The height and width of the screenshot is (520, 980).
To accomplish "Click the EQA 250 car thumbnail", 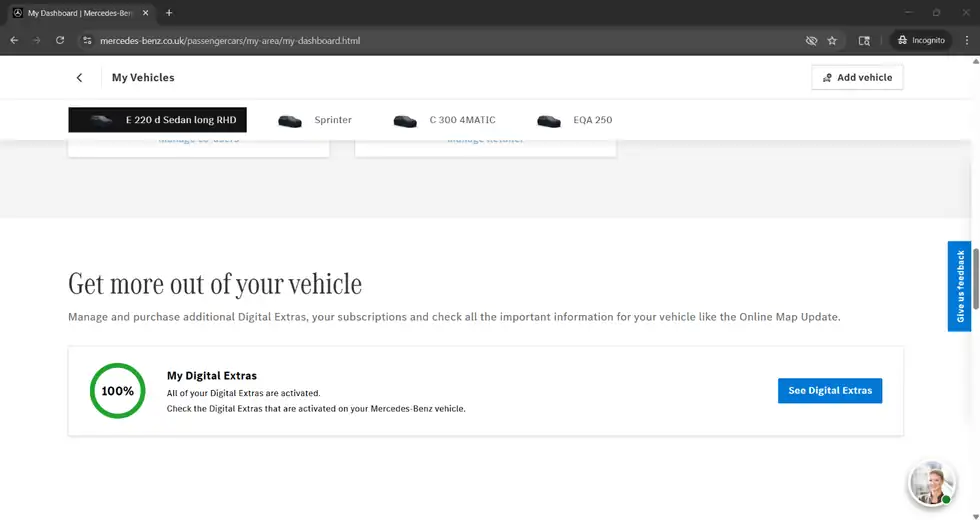I will click(549, 121).
